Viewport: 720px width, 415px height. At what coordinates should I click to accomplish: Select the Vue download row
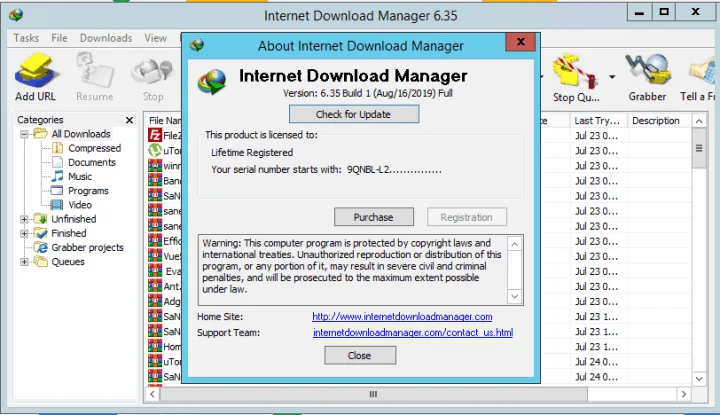click(x=164, y=256)
